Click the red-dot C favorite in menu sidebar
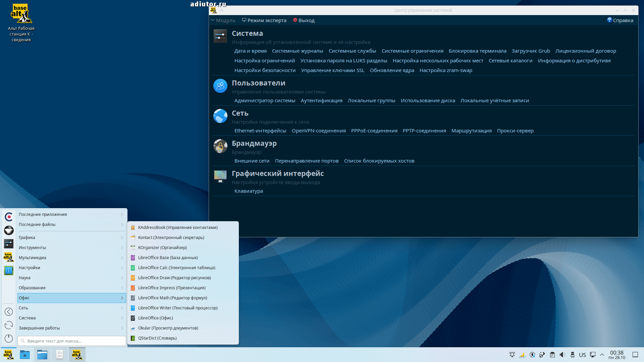Screen dimensions: 644x362 (9, 217)
